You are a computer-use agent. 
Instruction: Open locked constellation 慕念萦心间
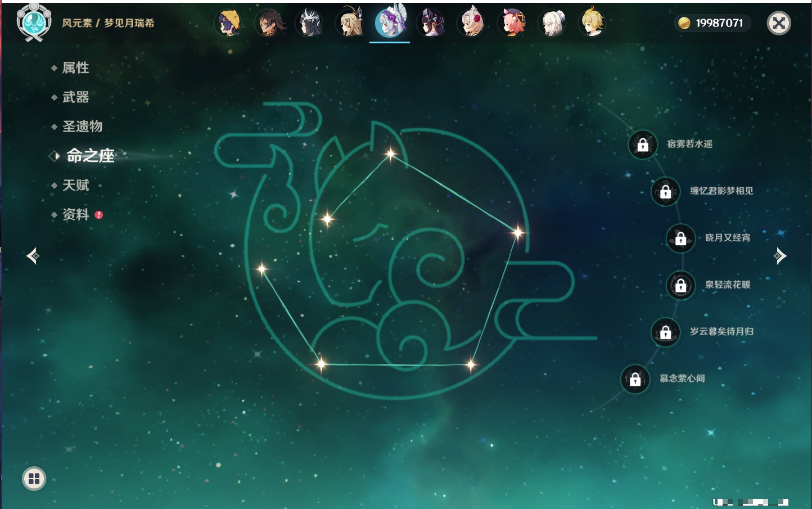(x=635, y=379)
